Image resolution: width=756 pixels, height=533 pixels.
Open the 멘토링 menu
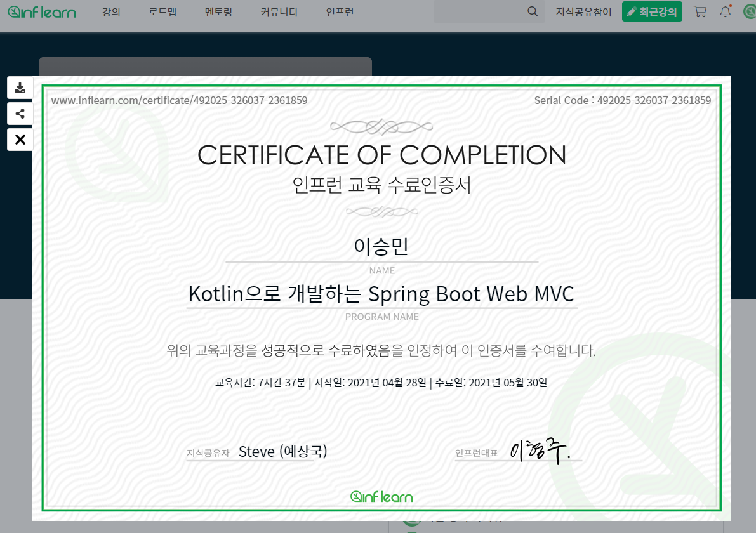tap(218, 12)
